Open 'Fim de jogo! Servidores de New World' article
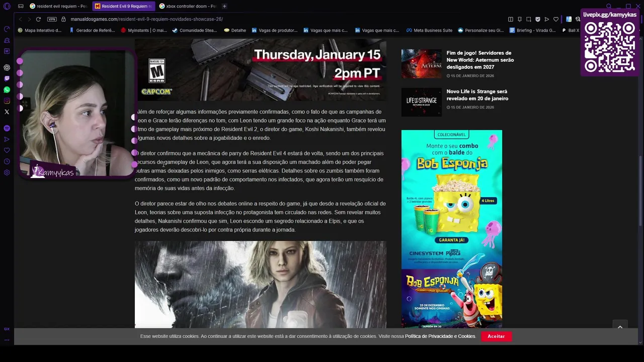Screen dimensions: 644x362 [480, 60]
